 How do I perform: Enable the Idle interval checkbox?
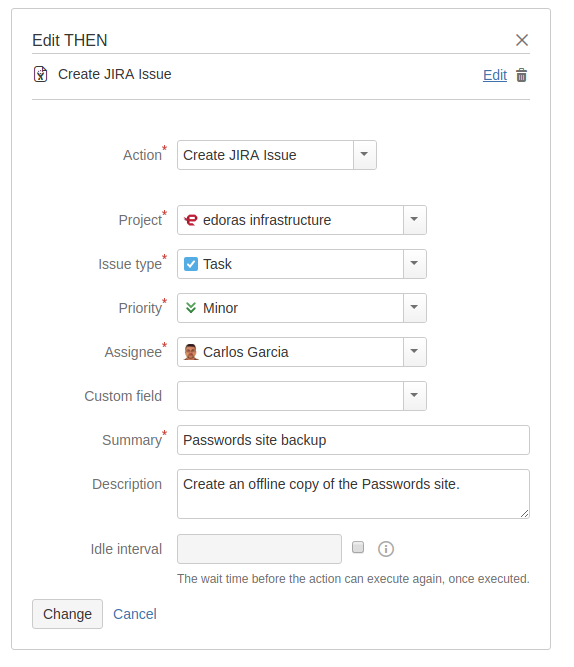[x=358, y=547]
